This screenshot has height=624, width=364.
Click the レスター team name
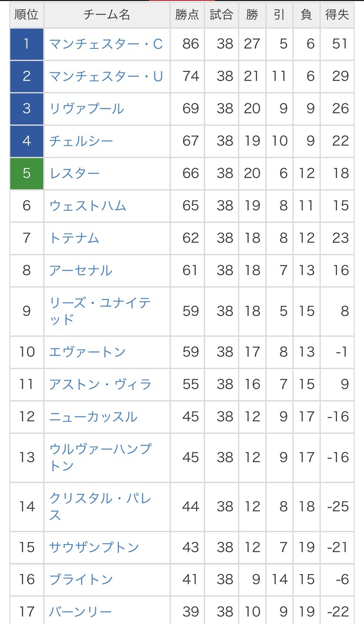[x=74, y=173]
